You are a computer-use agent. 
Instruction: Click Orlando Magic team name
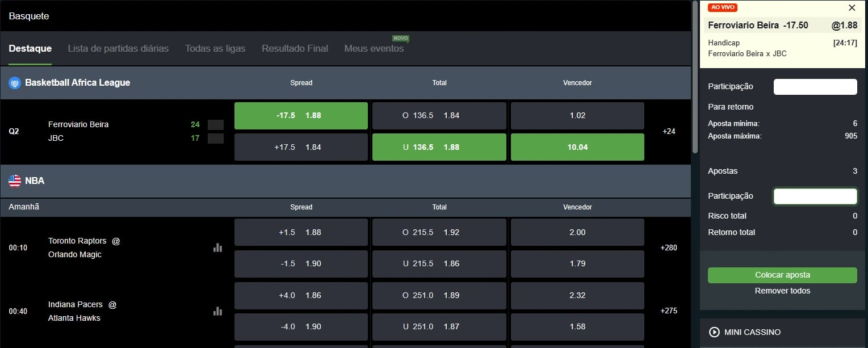(75, 255)
